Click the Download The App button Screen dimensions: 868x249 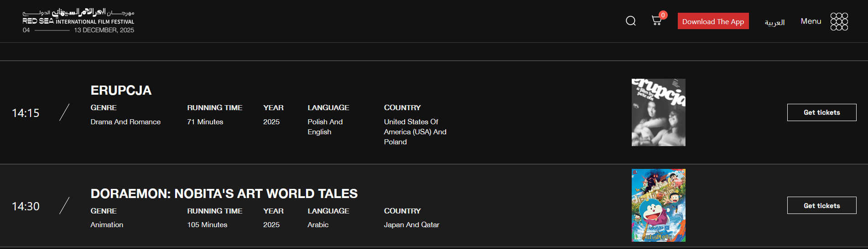click(713, 21)
